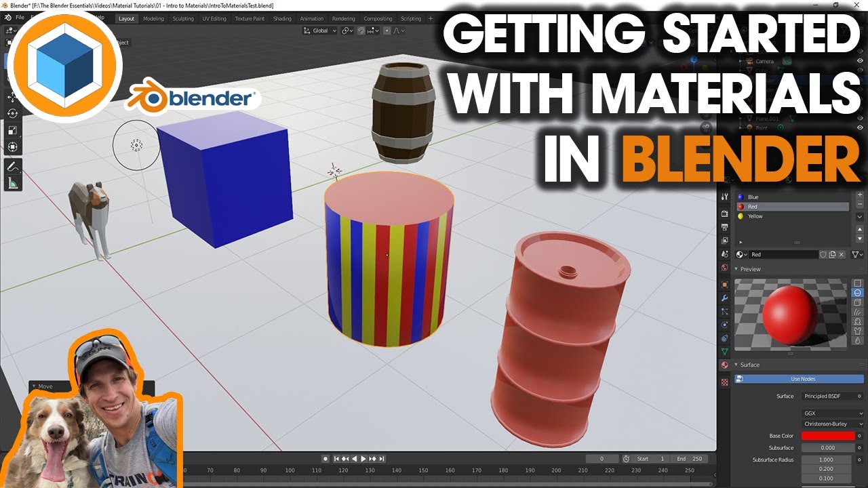Set material preview to cloth
Image resolution: width=868 pixels, height=488 pixels.
(858, 331)
